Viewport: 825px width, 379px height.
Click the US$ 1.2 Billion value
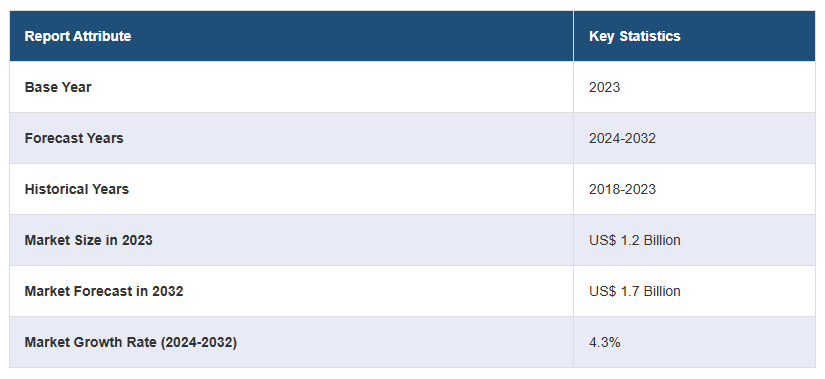coord(635,240)
